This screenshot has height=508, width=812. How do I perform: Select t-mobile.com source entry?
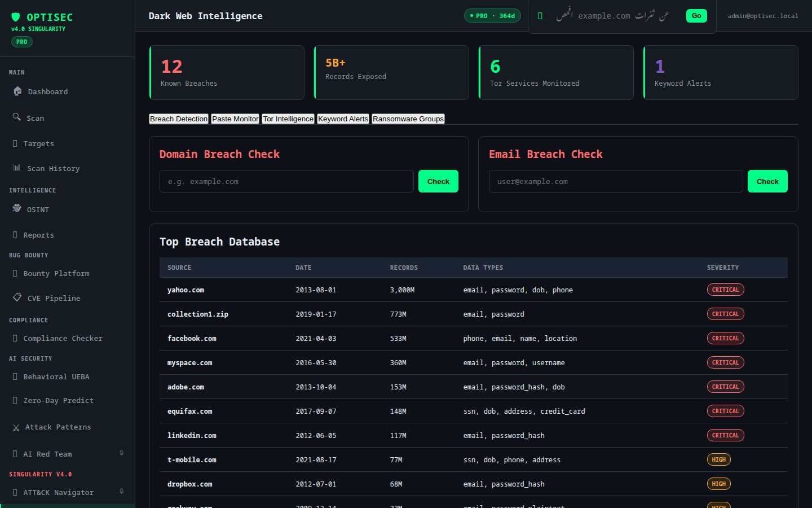click(192, 459)
